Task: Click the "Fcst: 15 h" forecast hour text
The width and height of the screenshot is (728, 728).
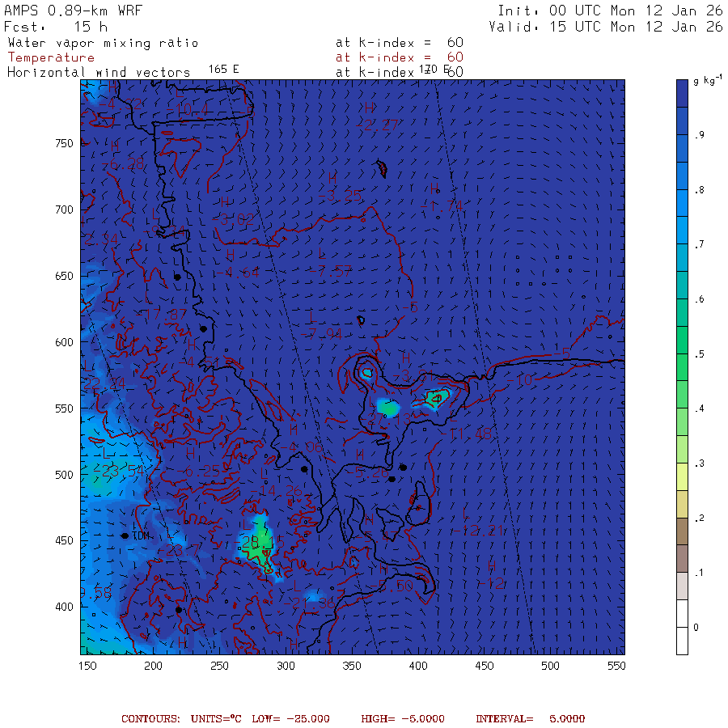Action: (x=56, y=27)
